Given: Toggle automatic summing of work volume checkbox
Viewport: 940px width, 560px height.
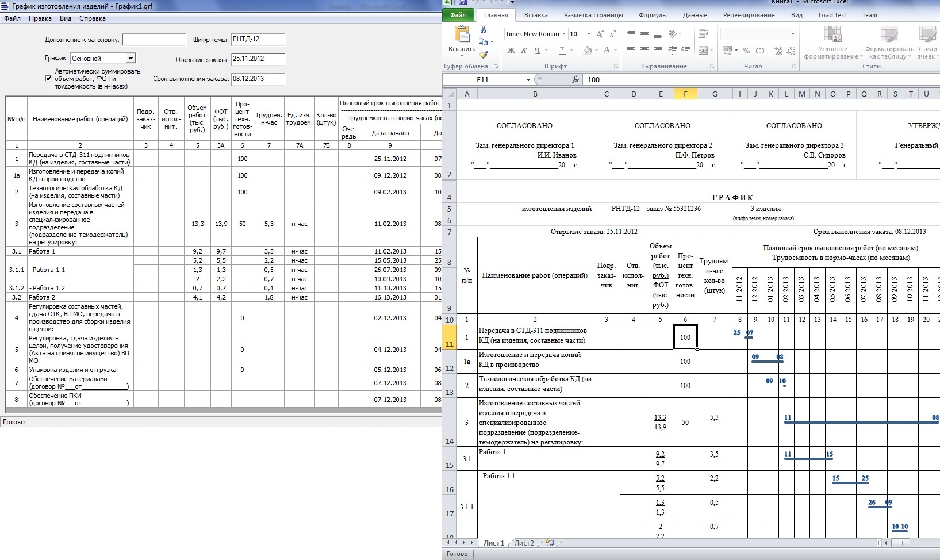Looking at the screenshot, I should [x=48, y=79].
